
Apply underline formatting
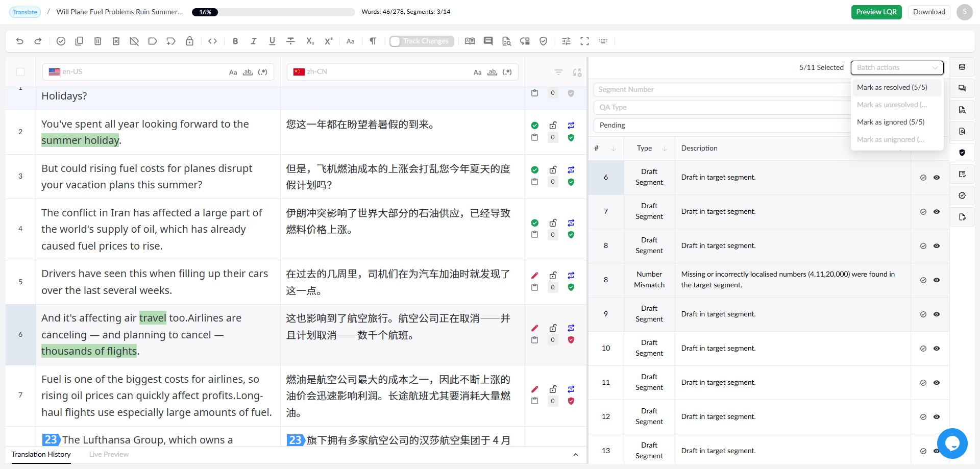click(x=272, y=41)
